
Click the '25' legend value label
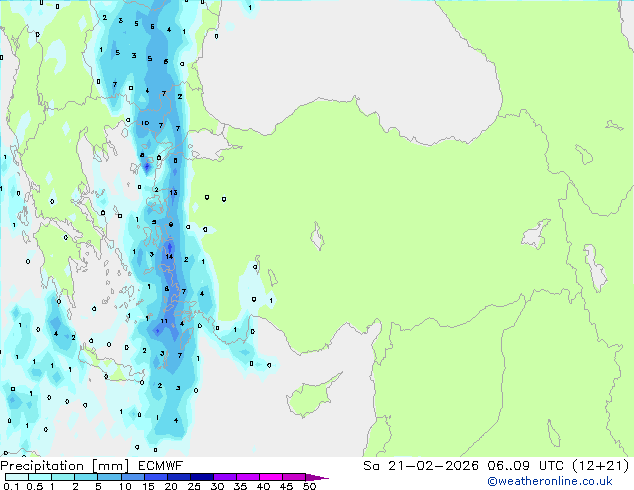[194, 486]
